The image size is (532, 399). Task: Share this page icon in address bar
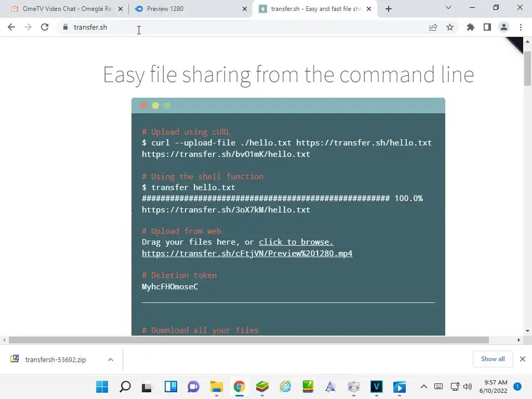click(x=433, y=28)
